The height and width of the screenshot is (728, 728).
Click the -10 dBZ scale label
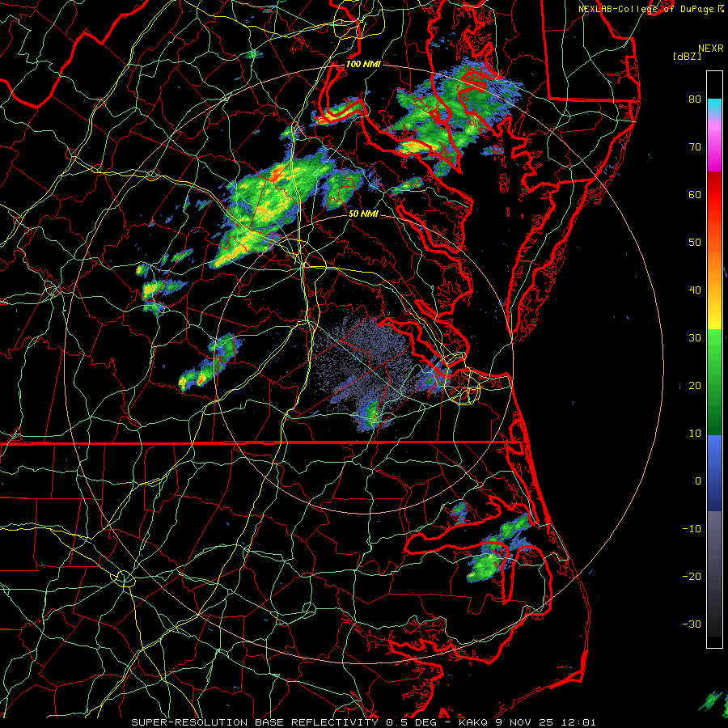click(692, 529)
